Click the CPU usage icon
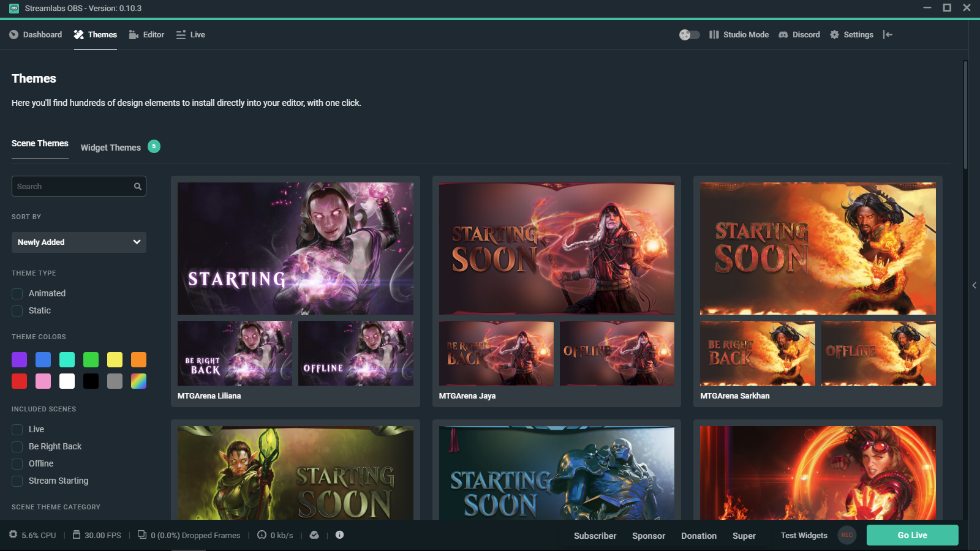Screen dimensions: 980x551 (x=13, y=534)
